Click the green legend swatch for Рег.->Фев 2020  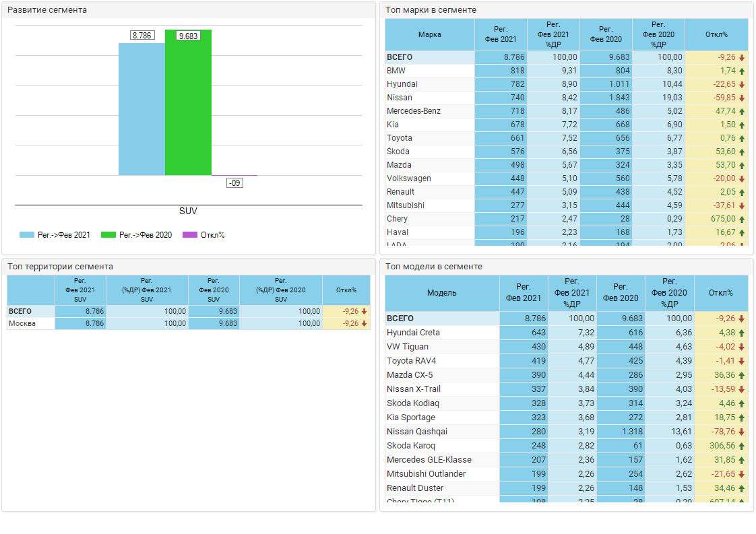[108, 235]
